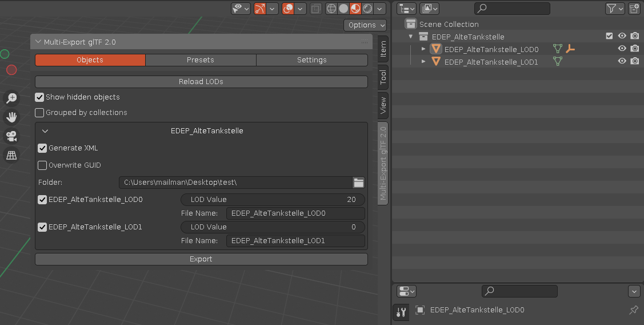The height and width of the screenshot is (325, 644).
Task: Open outliner editor type dropdown
Action: (x=407, y=8)
